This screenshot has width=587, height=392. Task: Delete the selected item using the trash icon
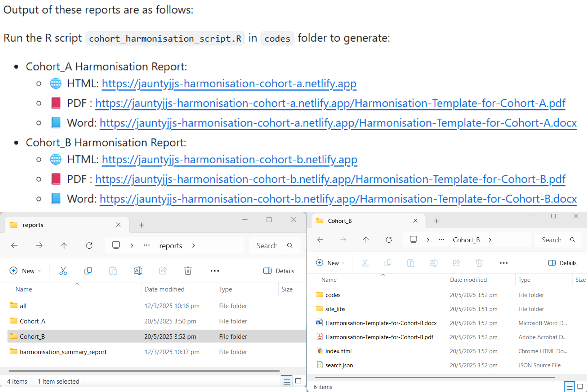[188, 271]
